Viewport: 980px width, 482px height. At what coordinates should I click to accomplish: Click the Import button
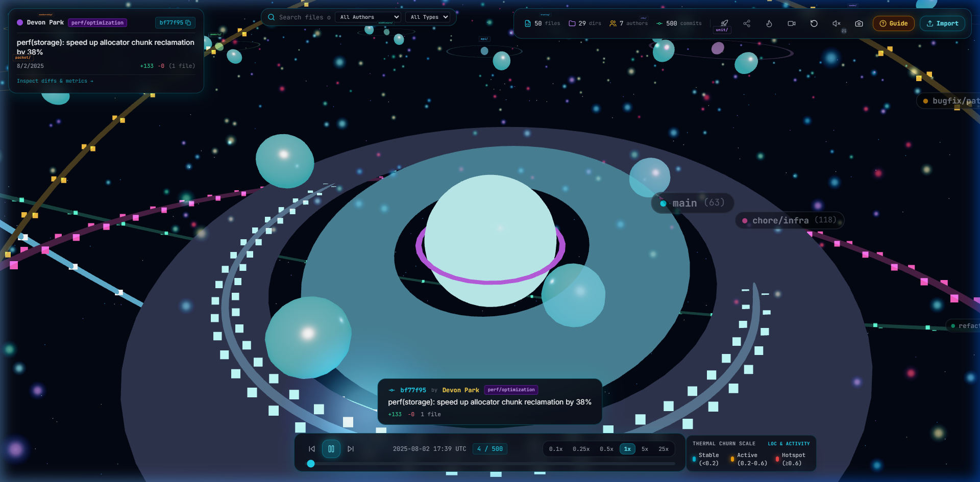(x=942, y=23)
